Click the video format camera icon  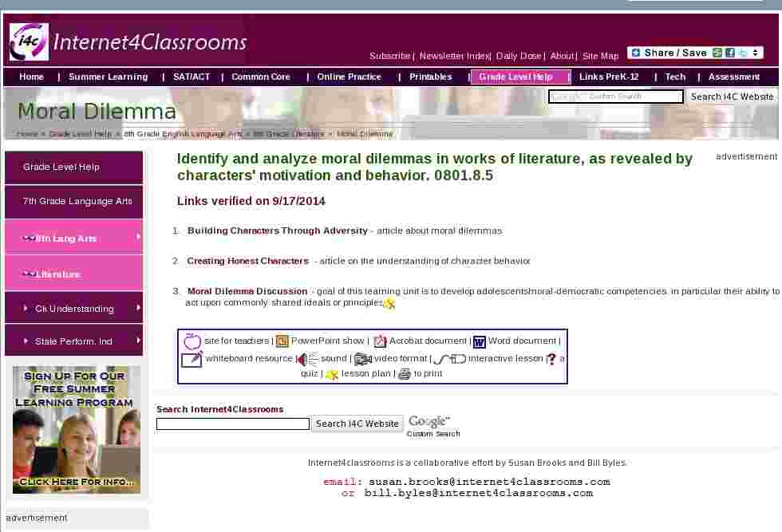pos(363,359)
